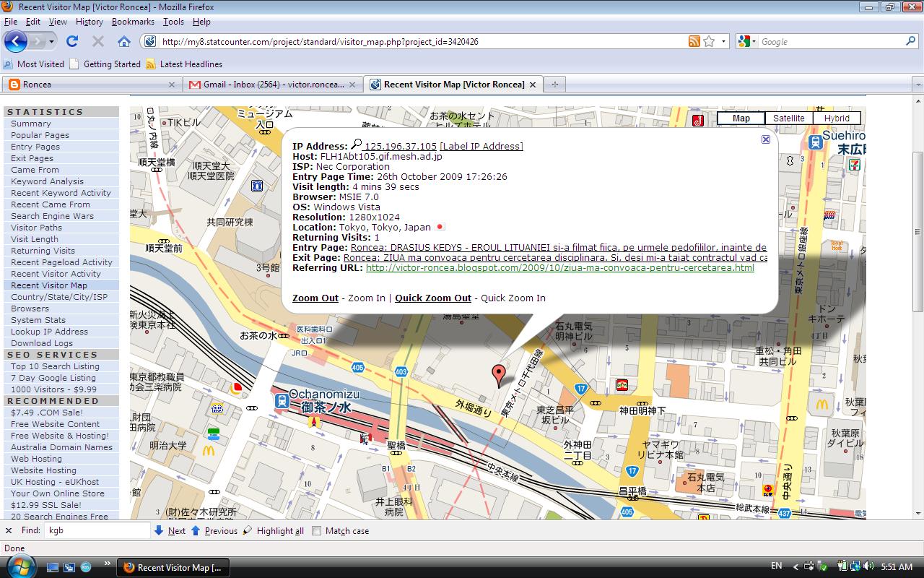Viewport: 924px width, 578px height.
Task: Reload the current page
Action: (x=71, y=41)
